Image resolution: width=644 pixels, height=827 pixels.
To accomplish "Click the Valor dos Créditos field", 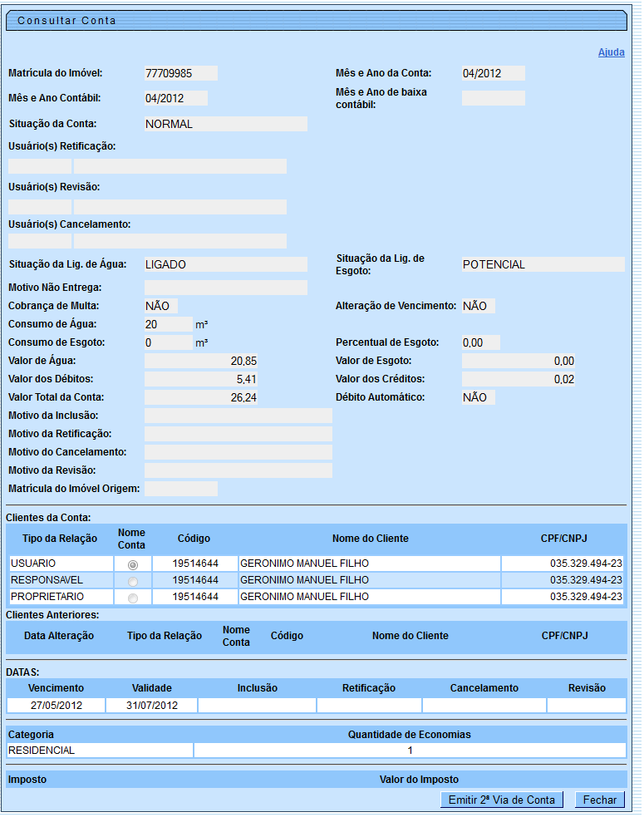I will (518, 379).
